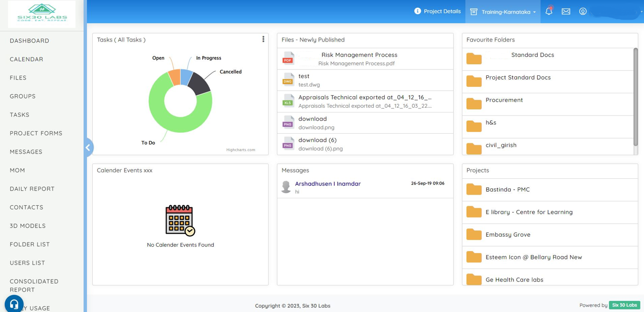Open the message from Arshadhusen I Inamdar
Image resolution: width=644 pixels, height=312 pixels.
[x=328, y=184]
